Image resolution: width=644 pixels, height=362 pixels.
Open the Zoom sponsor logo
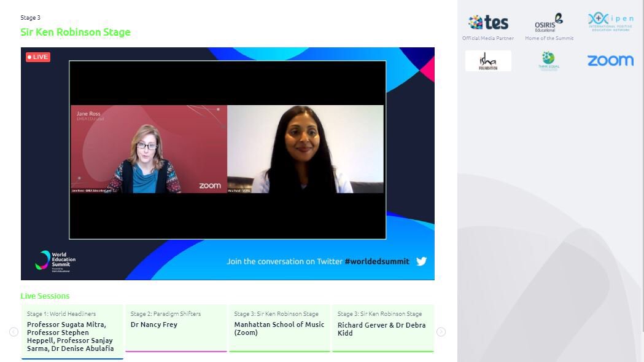point(610,60)
